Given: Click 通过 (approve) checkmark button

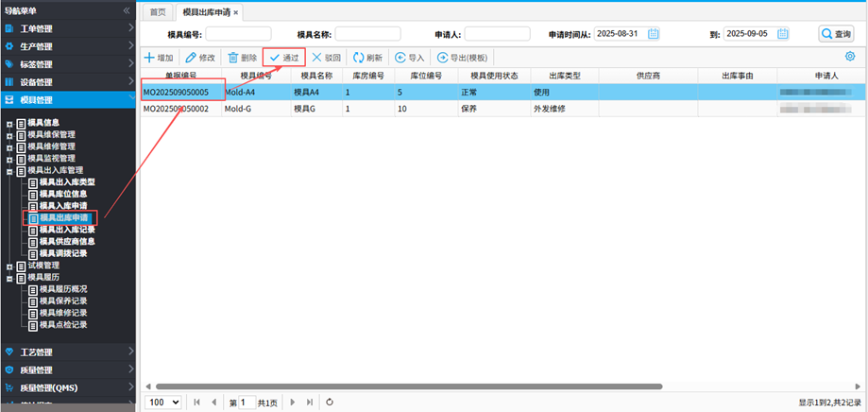Looking at the screenshot, I should [283, 58].
